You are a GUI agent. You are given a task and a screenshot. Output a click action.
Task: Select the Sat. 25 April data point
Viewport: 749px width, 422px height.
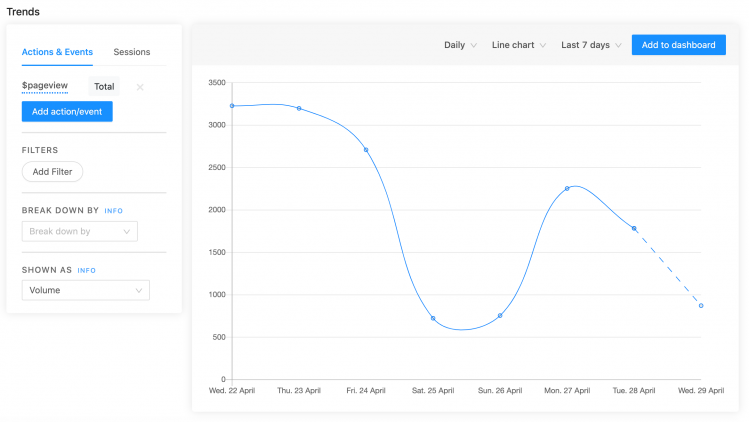pos(433,318)
